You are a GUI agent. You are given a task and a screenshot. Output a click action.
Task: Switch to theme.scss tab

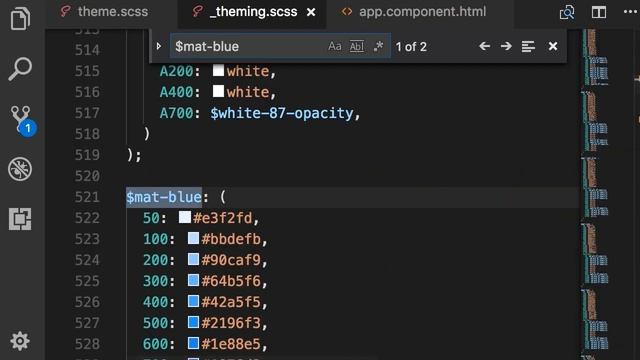click(x=104, y=11)
